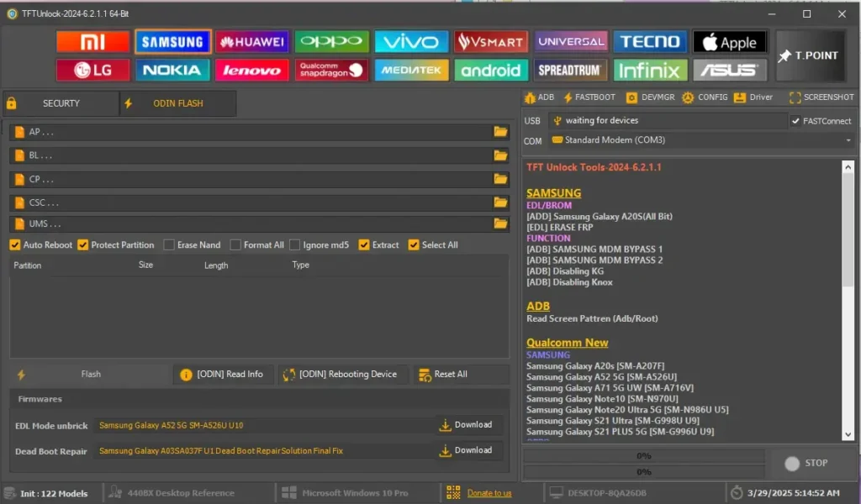Expand the Qualcomm New section
This screenshot has width=861, height=504.
click(x=568, y=342)
